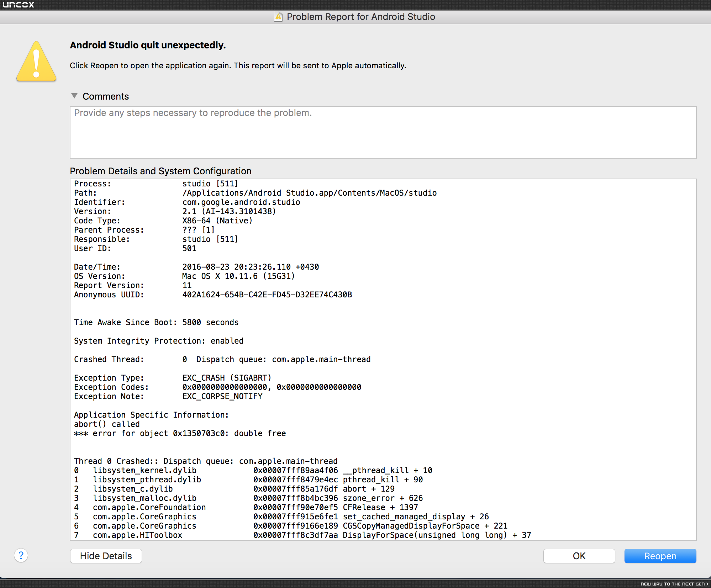Click the yellow warning icon

click(x=36, y=61)
